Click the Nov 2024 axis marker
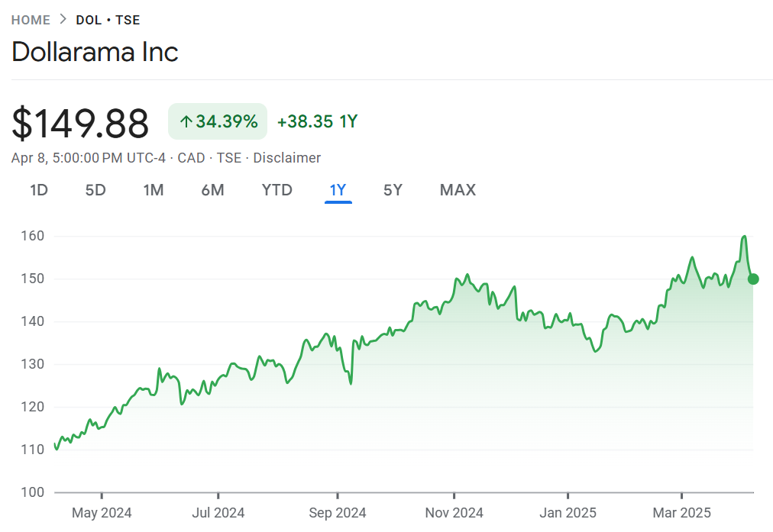Viewport: 773px width, 532px height. click(454, 513)
